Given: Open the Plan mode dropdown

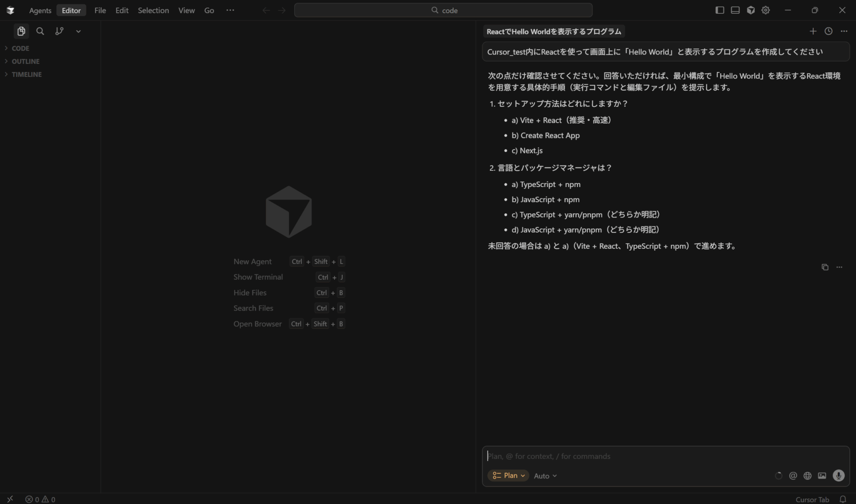Looking at the screenshot, I should [508, 476].
